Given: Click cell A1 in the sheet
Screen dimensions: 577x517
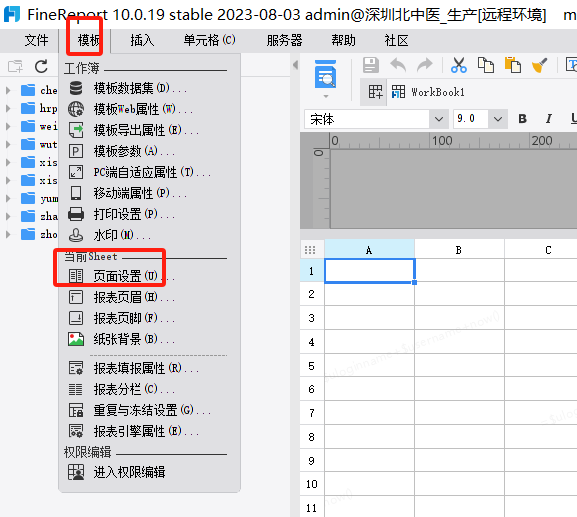Looking at the screenshot, I should click(x=369, y=271).
